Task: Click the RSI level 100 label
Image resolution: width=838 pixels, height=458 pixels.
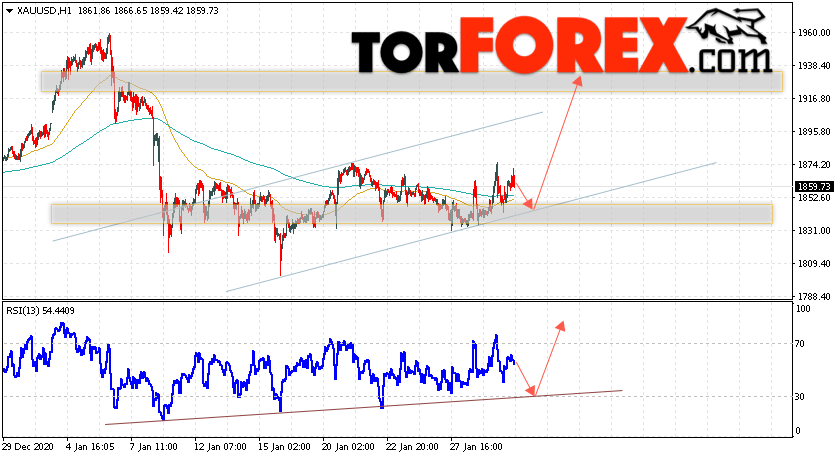Action: (x=803, y=309)
